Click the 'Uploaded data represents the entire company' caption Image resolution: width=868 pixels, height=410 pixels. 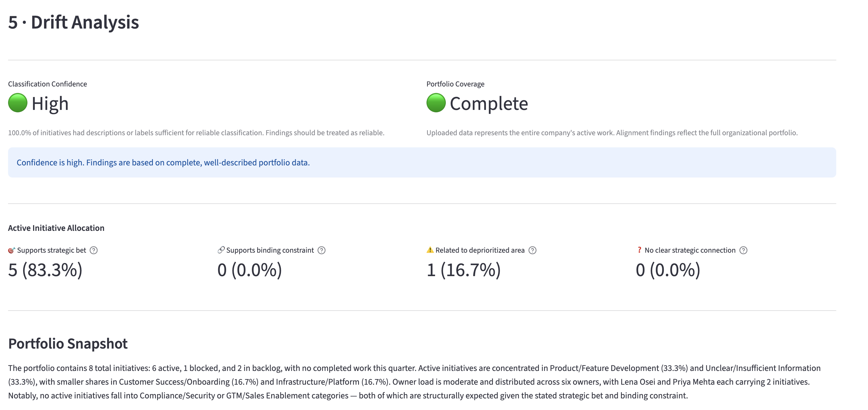[612, 133]
